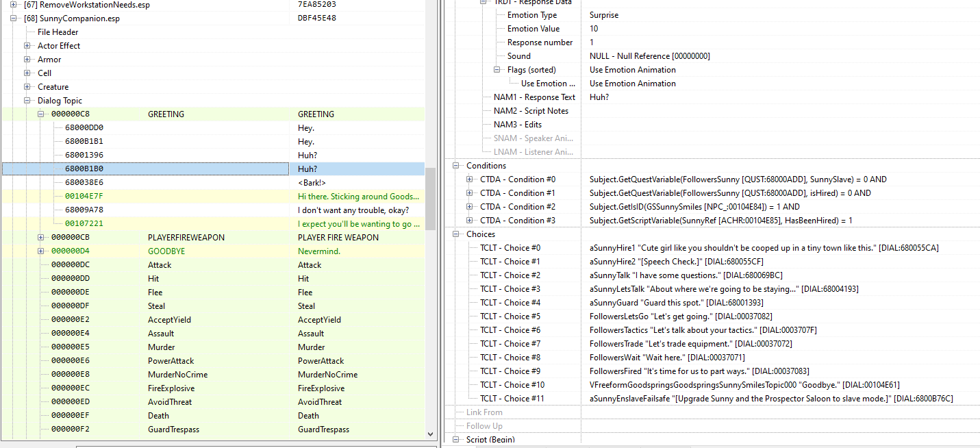Collapse the Conditions section
Viewport: 980px width, 448px height.
click(456, 166)
